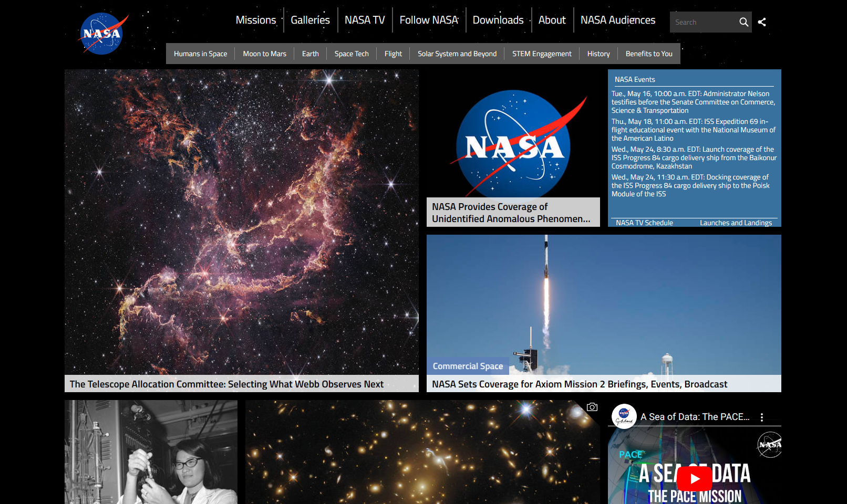Screen dimensions: 847x504
Task: Click the NASA Goddard channel avatar
Action: (624, 416)
